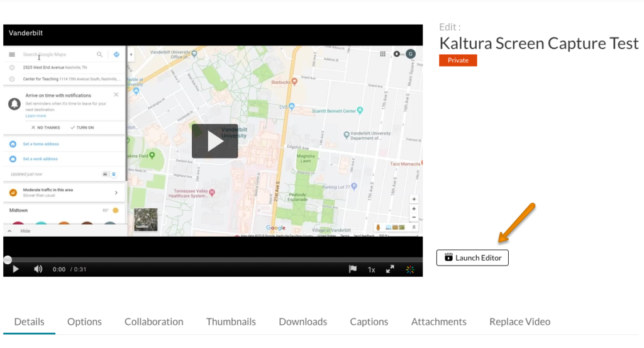Click the Learn more link

tap(36, 116)
